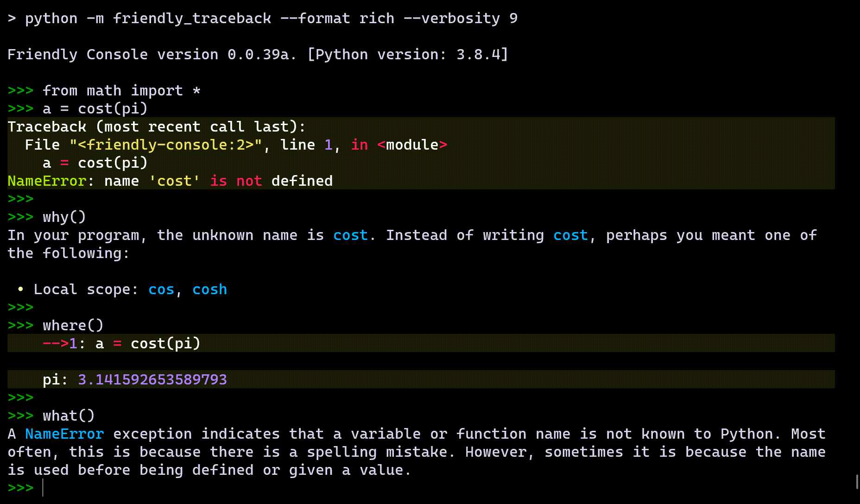Click the yellow NameError label in traceback
The width and height of the screenshot is (860, 504).
pyautogui.click(x=46, y=181)
